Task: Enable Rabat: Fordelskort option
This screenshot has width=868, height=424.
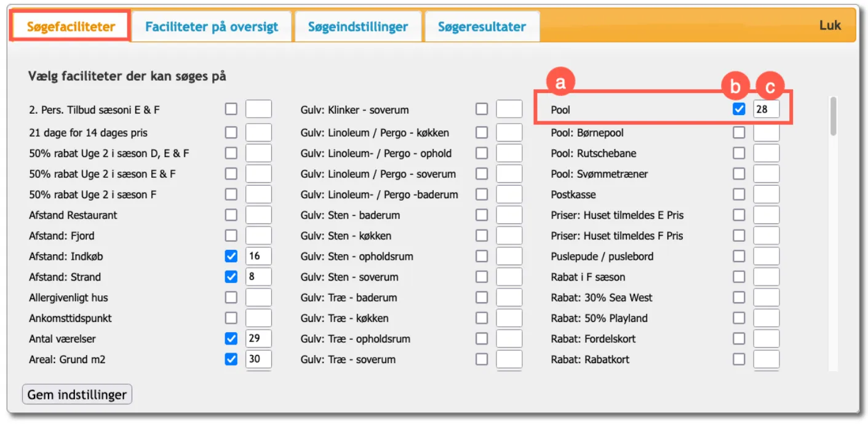Action: coord(739,338)
